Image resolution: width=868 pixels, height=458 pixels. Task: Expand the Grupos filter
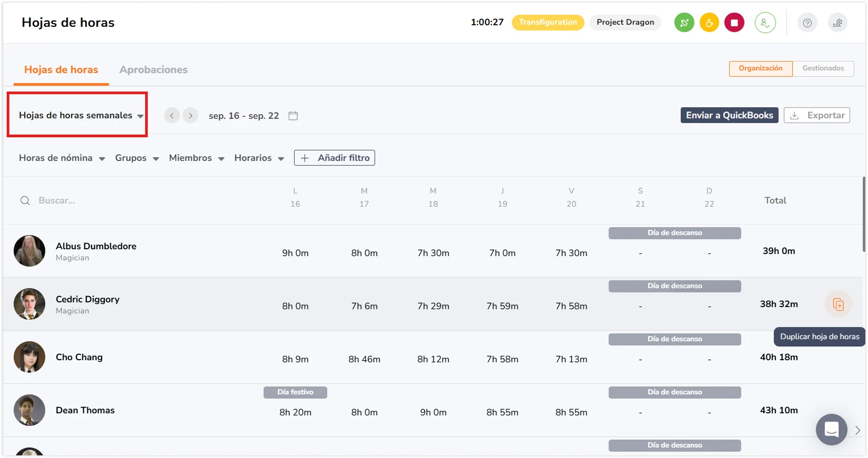click(137, 158)
